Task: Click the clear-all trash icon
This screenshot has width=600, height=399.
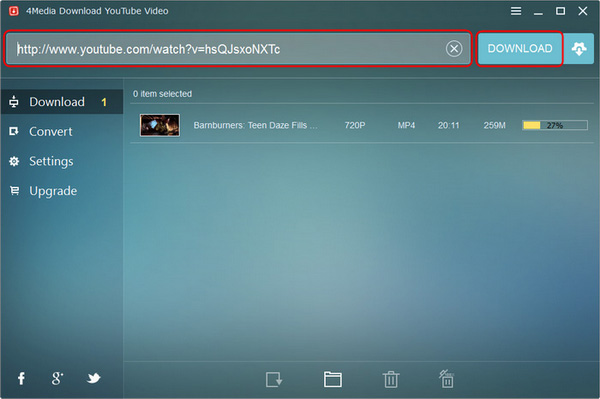Action: [447, 379]
